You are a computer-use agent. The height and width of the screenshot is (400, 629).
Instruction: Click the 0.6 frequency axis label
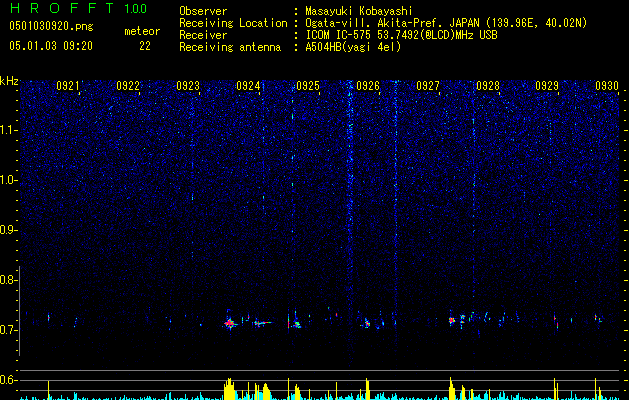pos(7,380)
